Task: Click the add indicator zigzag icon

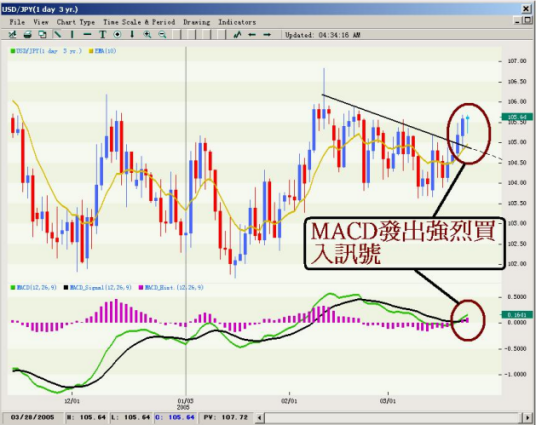Action: tap(237, 35)
